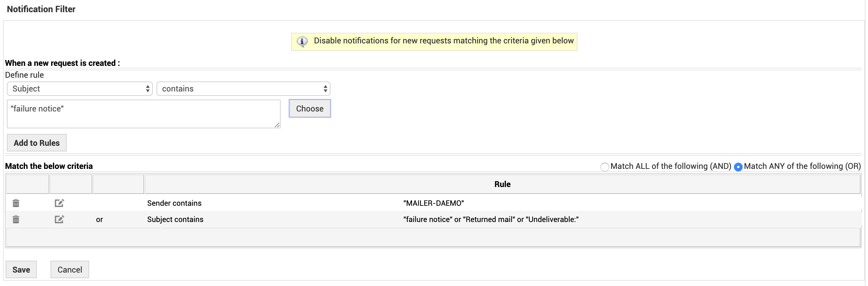Click the "failure notice" or "Returned mail" value
This screenshot has height=286, width=868.
[x=491, y=219]
